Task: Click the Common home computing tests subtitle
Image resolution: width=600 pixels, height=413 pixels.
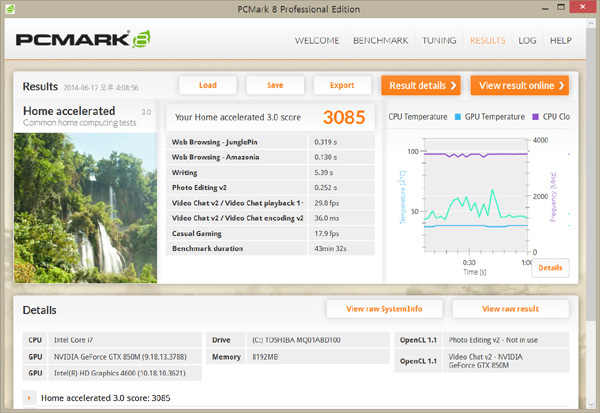Action: click(x=80, y=123)
